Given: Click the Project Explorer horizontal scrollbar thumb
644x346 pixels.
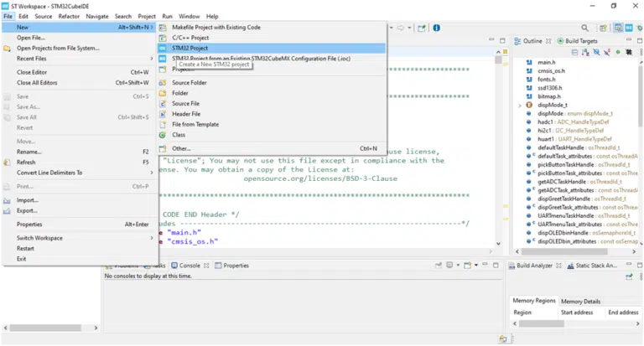Looking at the screenshot, I should 45,328.
